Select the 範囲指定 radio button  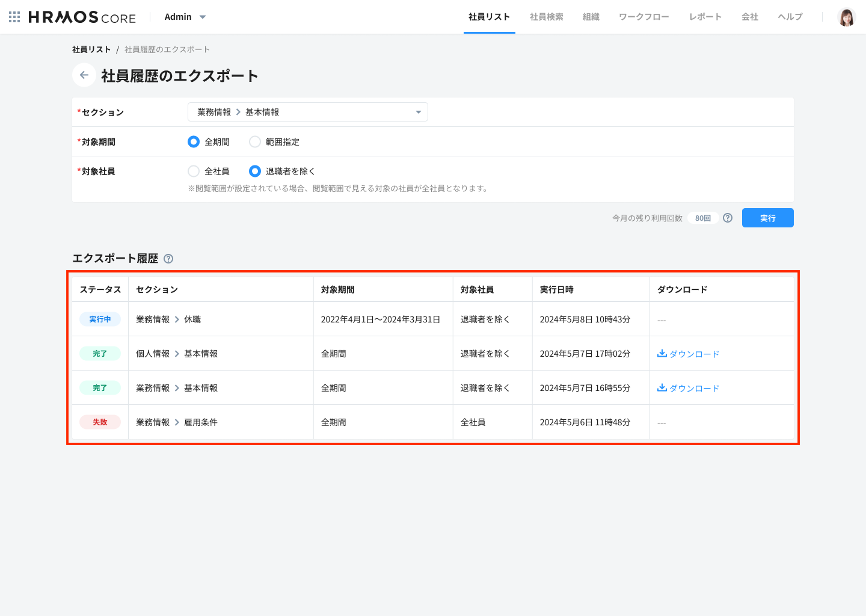tap(254, 141)
